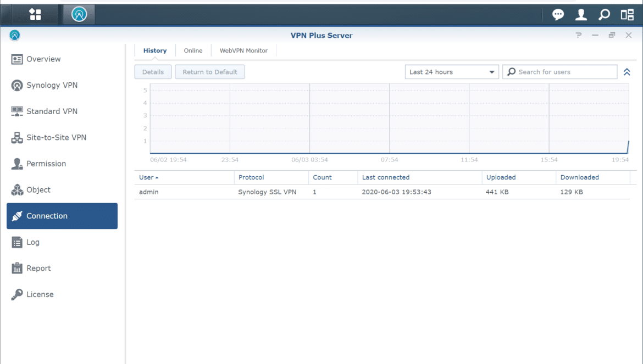
Task: Click the 441 KB uploaded value
Action: coord(497,192)
